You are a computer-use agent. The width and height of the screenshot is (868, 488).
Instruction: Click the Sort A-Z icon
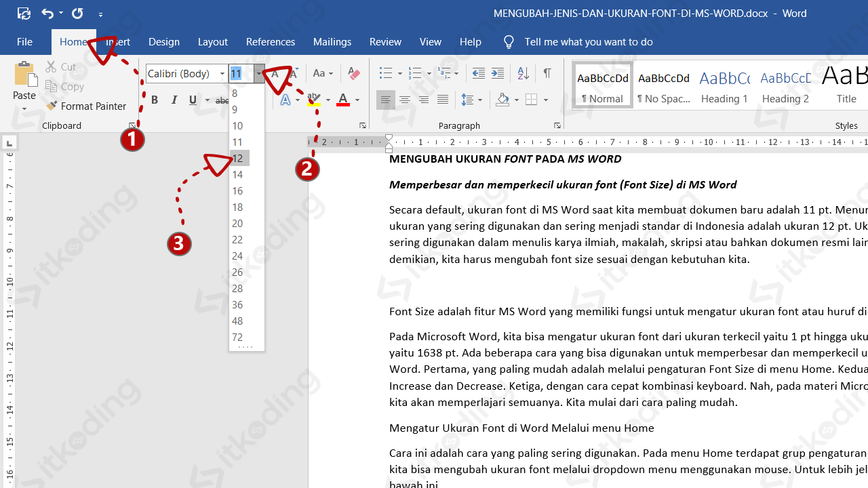coord(523,73)
